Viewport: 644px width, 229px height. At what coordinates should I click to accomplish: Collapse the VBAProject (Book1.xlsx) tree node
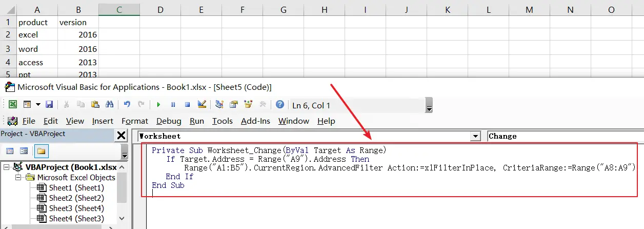(x=6, y=167)
